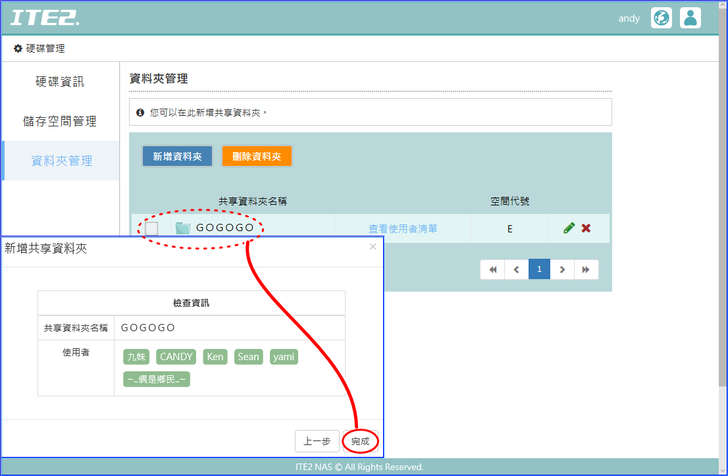Close the 新增共享資料夾 dialog
Viewport: 728px width, 476px height.
point(373,246)
